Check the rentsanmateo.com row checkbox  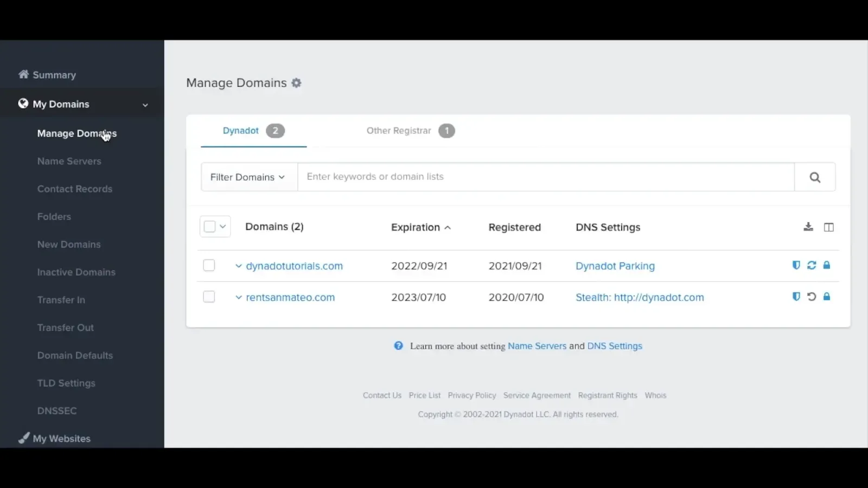click(x=209, y=297)
